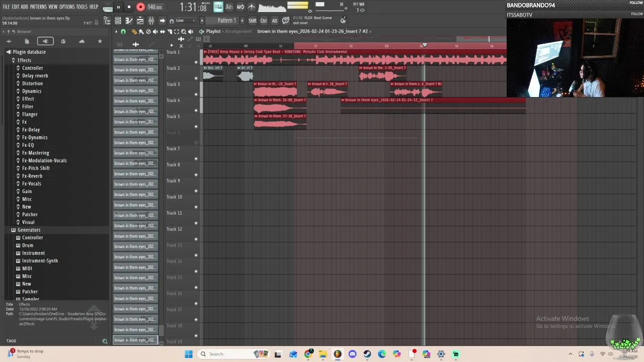Toggle the metronome icon
Image resolution: width=644 pixels, height=362 pixels.
pyautogui.click(x=252, y=7)
